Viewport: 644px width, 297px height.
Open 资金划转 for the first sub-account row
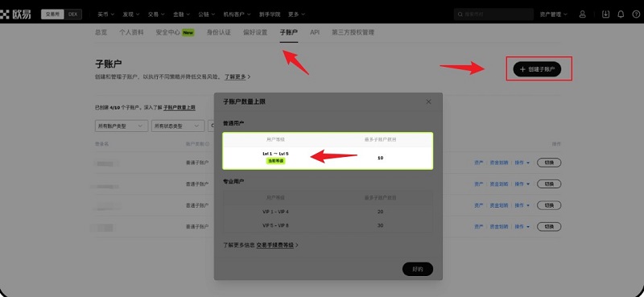point(498,163)
